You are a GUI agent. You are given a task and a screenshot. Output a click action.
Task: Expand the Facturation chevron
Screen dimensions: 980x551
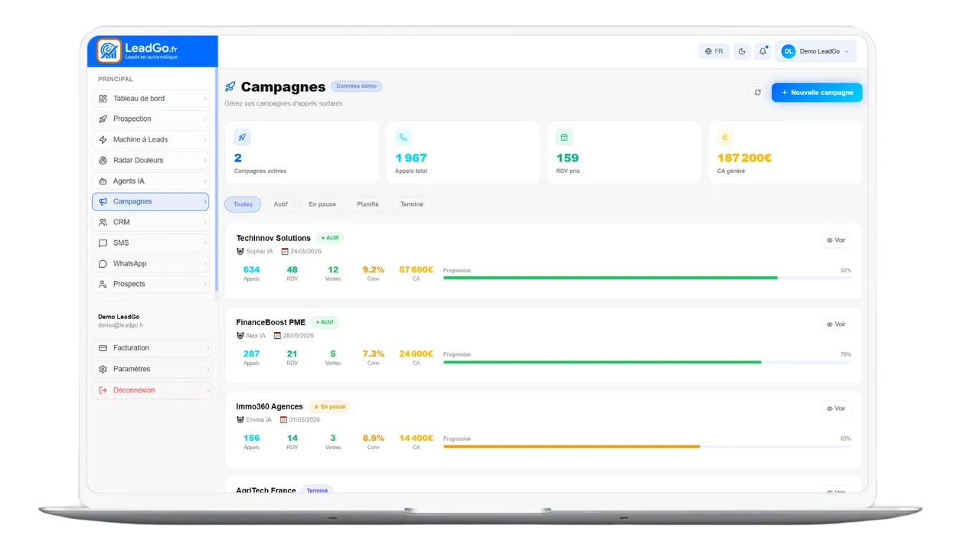[207, 348]
